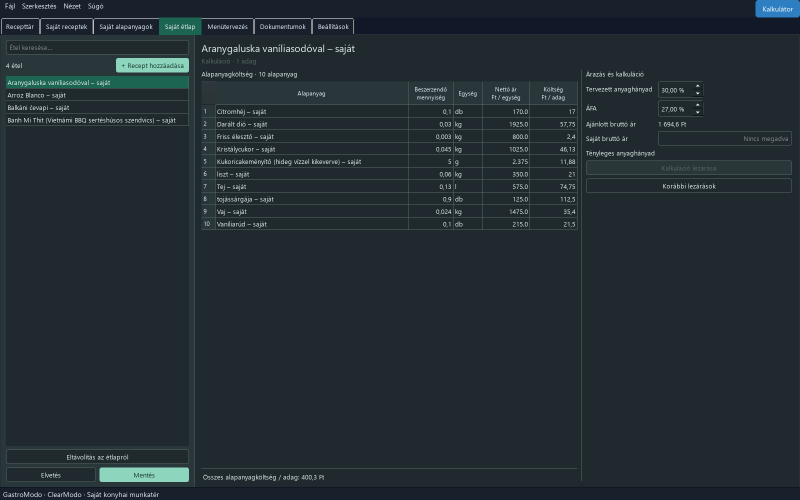Decrease Tervezett anyaghányad with down arrow

697,93
